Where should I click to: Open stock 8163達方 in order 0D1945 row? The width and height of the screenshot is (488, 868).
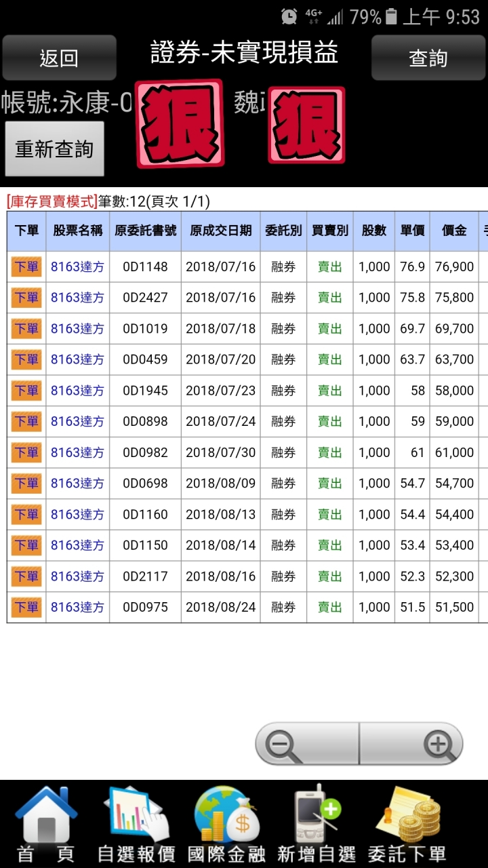point(77,391)
